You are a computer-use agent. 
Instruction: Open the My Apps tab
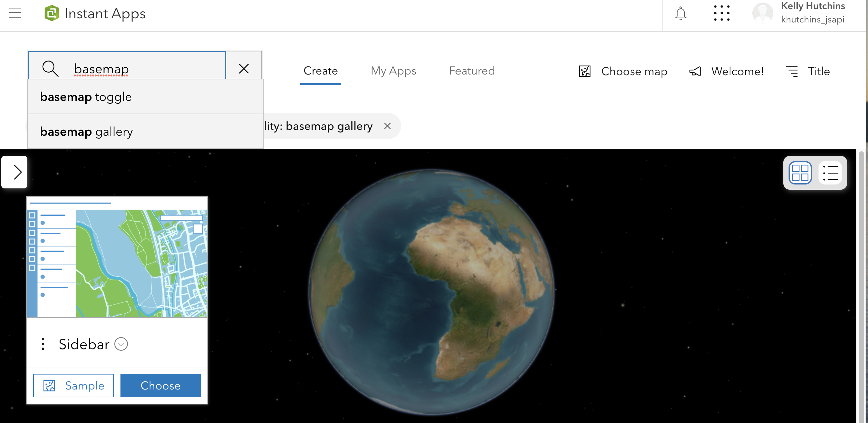tap(393, 71)
